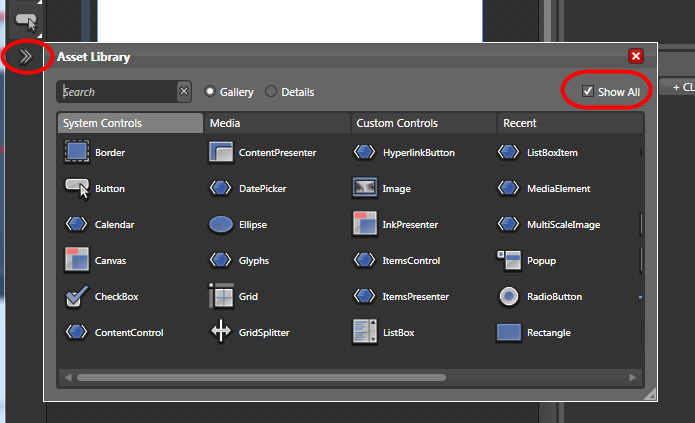
Task: Click the CheckBox control icon
Action: click(77, 296)
